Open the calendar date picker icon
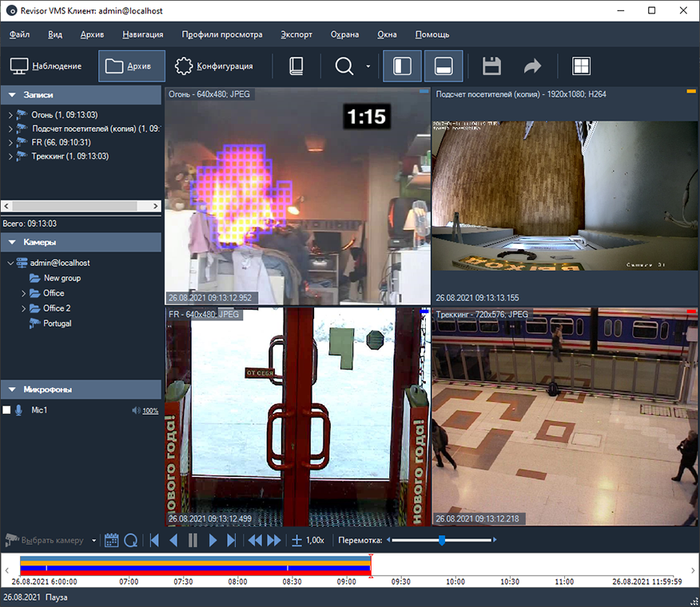Screen dimensions: 700x607 tap(112, 541)
